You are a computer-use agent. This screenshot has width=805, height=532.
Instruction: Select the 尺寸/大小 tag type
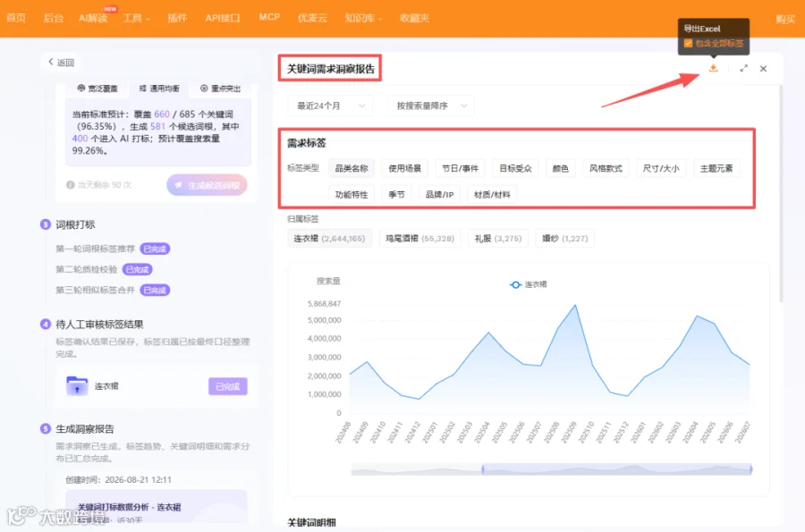pos(661,168)
